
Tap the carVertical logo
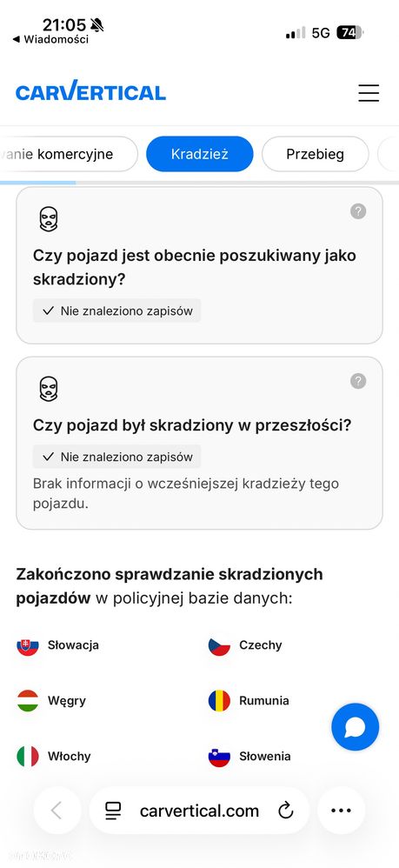(90, 92)
